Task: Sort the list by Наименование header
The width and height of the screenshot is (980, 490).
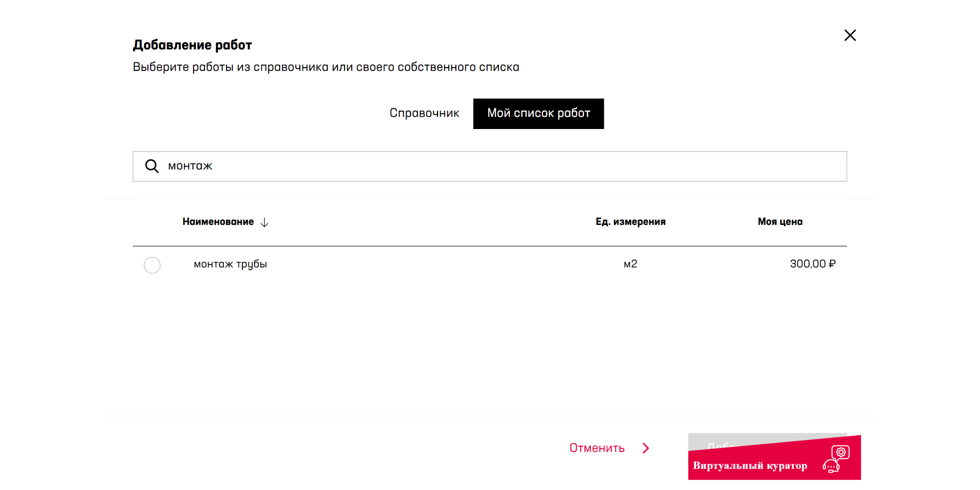Action: (x=218, y=222)
